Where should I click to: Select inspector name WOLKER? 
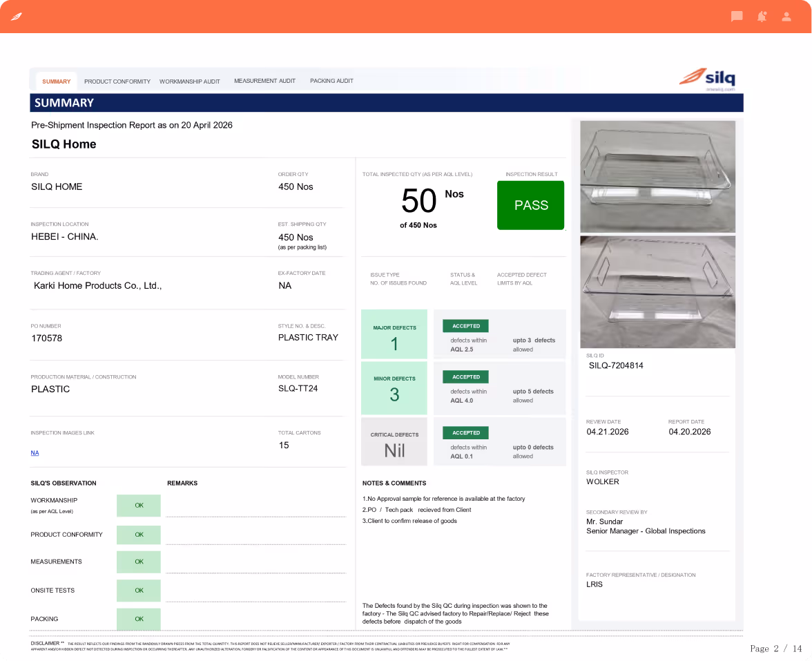tap(603, 482)
